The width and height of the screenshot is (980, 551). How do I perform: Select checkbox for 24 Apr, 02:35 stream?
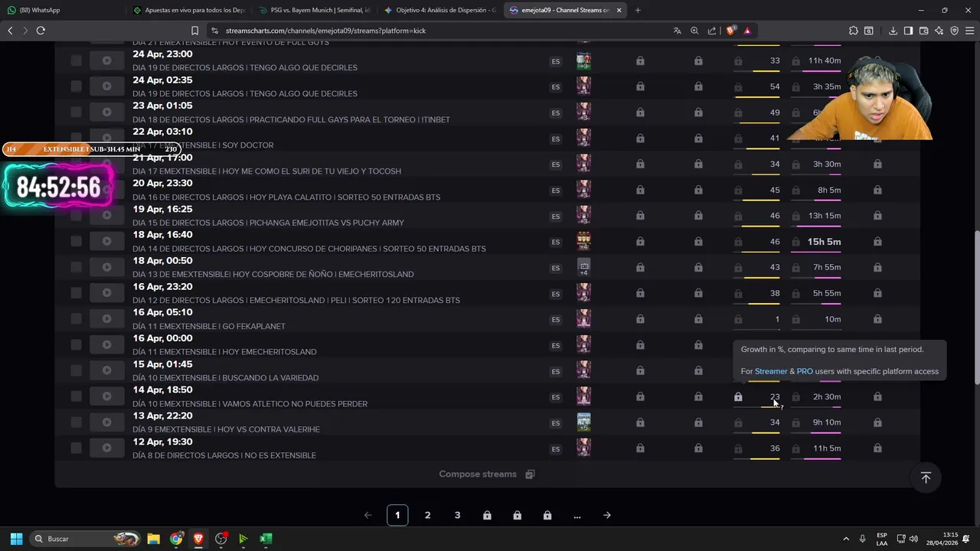coord(76,86)
